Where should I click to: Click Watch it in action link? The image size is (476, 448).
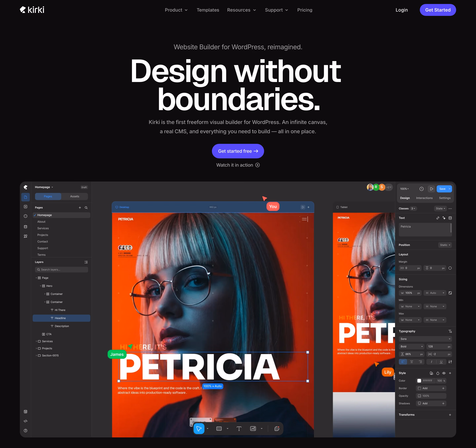[x=238, y=165]
